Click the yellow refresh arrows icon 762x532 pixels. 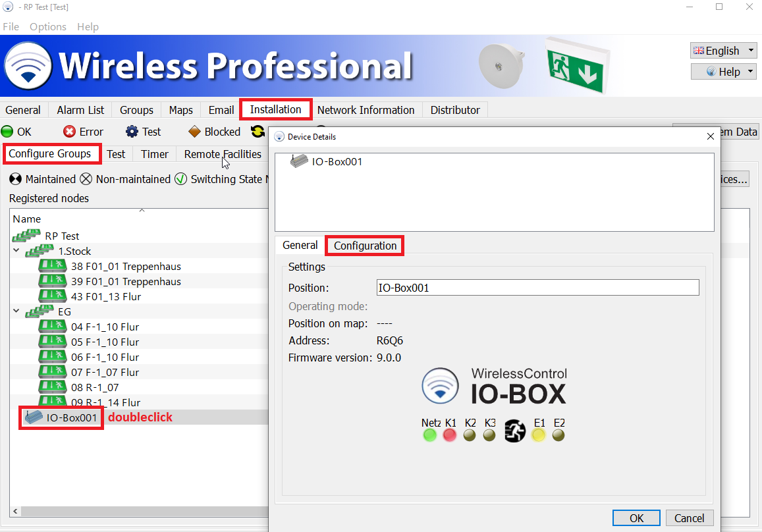click(x=258, y=131)
